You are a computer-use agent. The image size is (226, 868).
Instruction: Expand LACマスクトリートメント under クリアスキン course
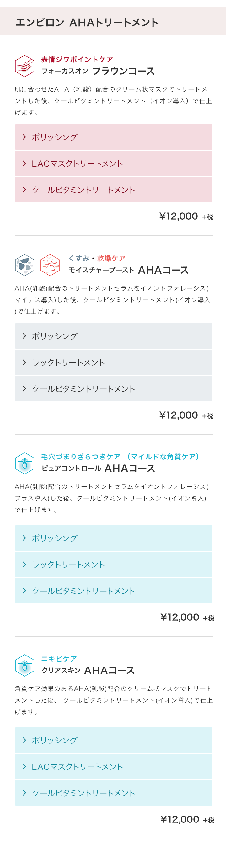114,767
